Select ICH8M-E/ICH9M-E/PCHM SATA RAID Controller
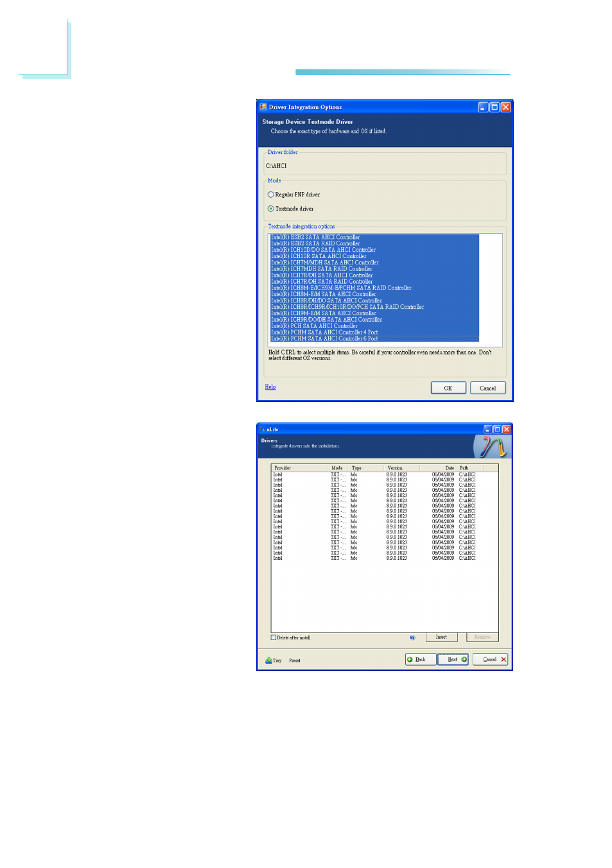The height and width of the screenshot is (868, 612). [x=374, y=288]
